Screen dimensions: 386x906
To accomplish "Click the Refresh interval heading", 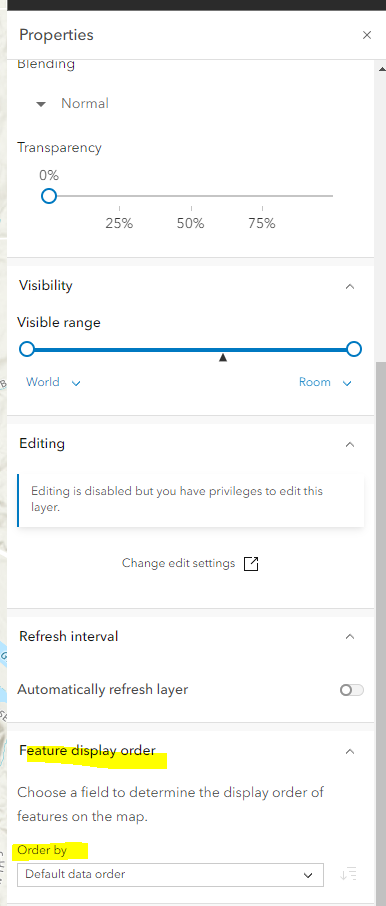I will tap(68, 637).
